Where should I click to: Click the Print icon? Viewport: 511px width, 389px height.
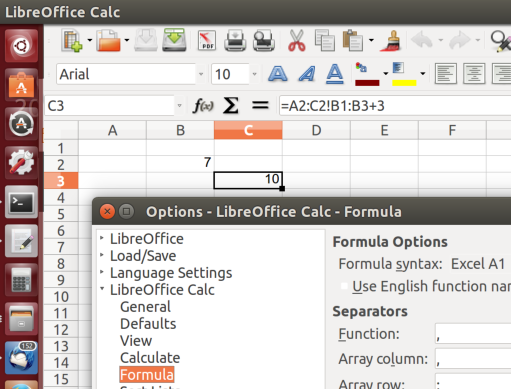(235, 40)
